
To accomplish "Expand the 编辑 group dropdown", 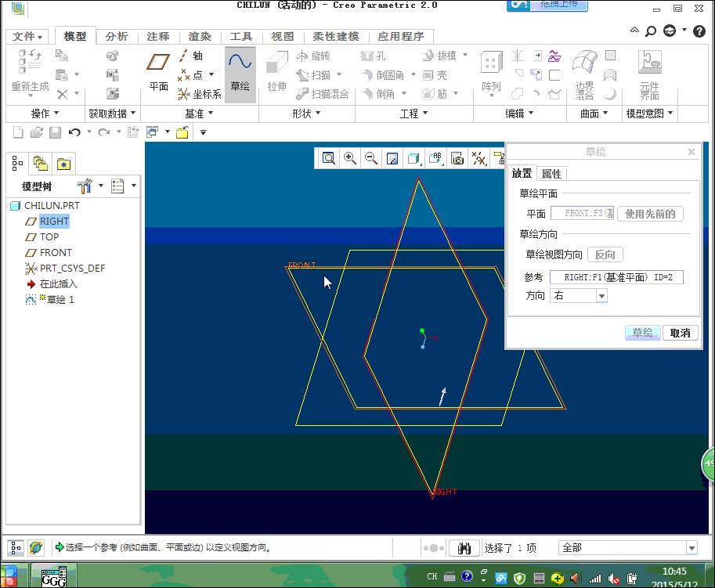I will click(x=519, y=113).
